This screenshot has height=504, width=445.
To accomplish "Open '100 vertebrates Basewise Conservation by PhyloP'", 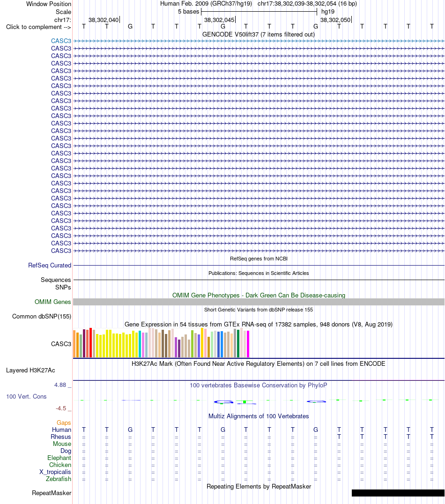I will point(259,385).
